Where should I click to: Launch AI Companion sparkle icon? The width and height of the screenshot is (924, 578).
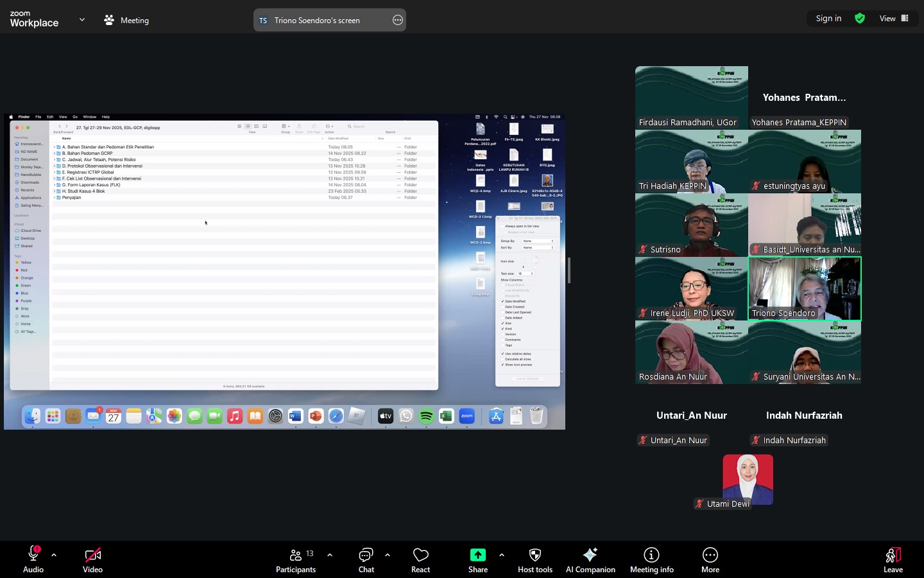click(590, 555)
